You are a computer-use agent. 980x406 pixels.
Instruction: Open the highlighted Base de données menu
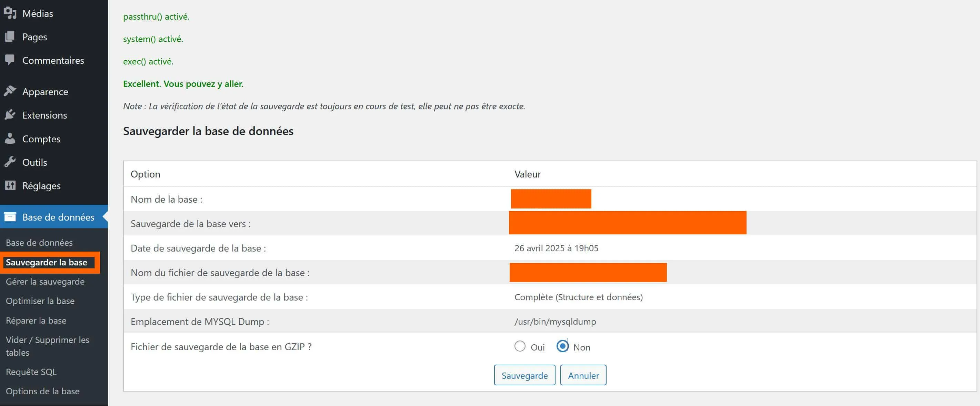[x=54, y=217]
